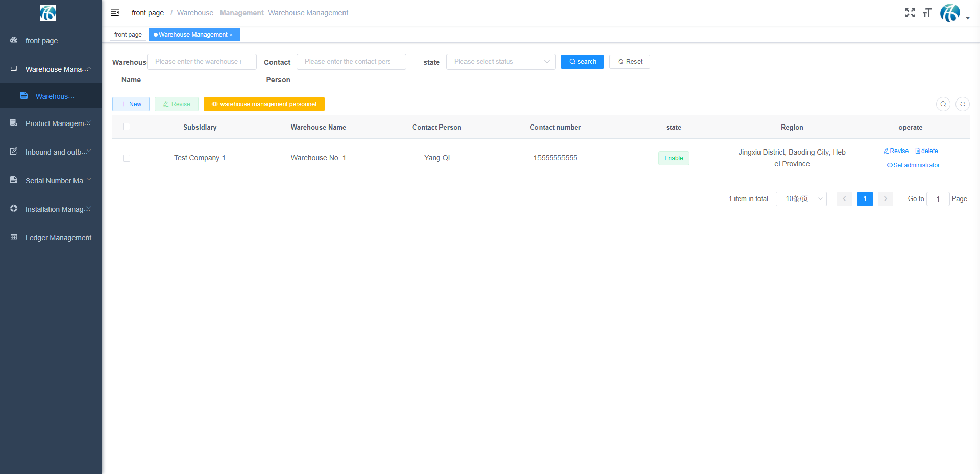Check the Test Company 1 row checkbox
The width and height of the screenshot is (980, 474).
coord(127,158)
